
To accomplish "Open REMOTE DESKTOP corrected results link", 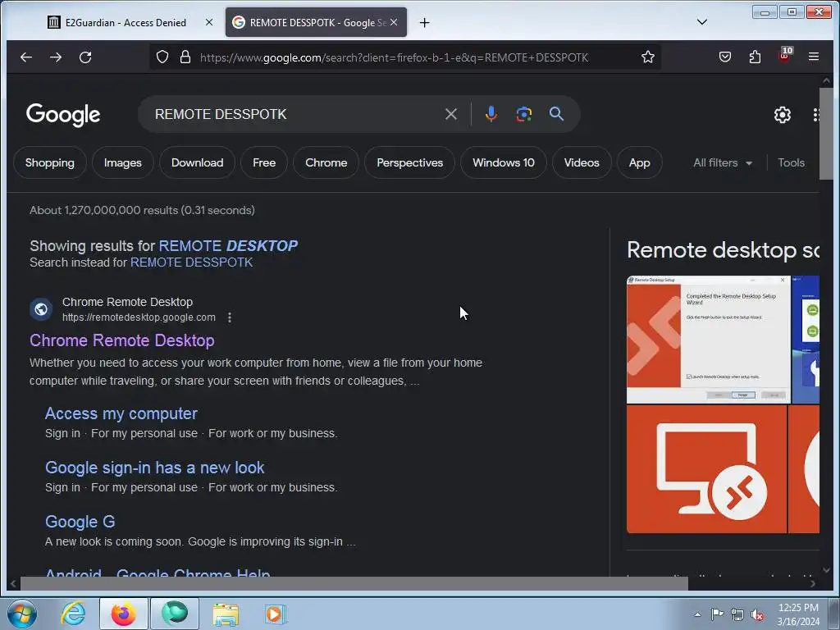I will 228,245.
